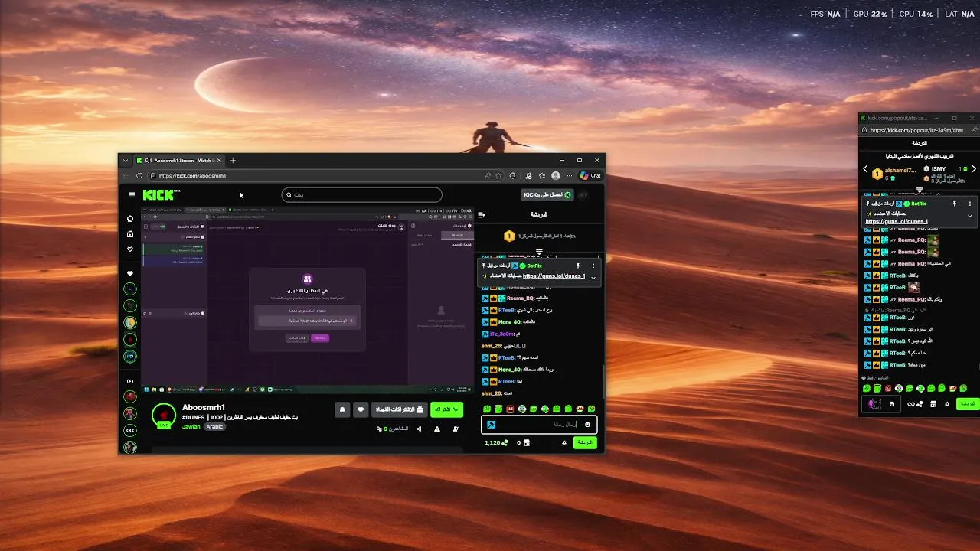Open Browse icon in Kick sidebar
The width and height of the screenshot is (980, 551).
click(x=130, y=234)
